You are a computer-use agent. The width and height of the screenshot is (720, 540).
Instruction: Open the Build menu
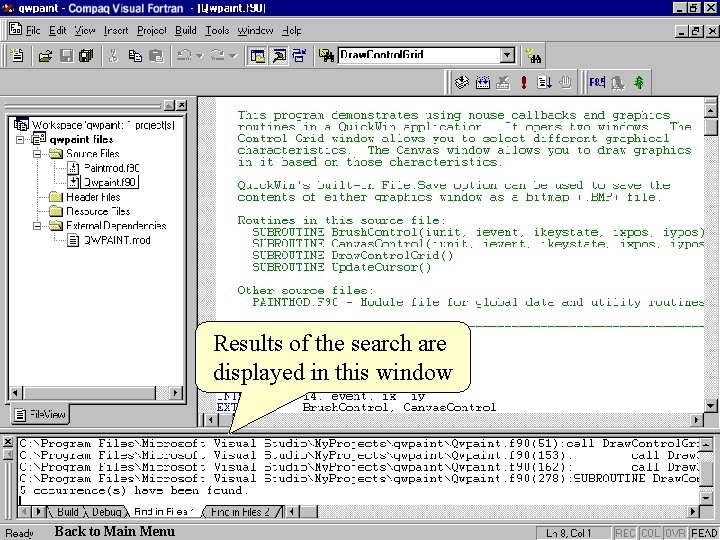coord(186,30)
